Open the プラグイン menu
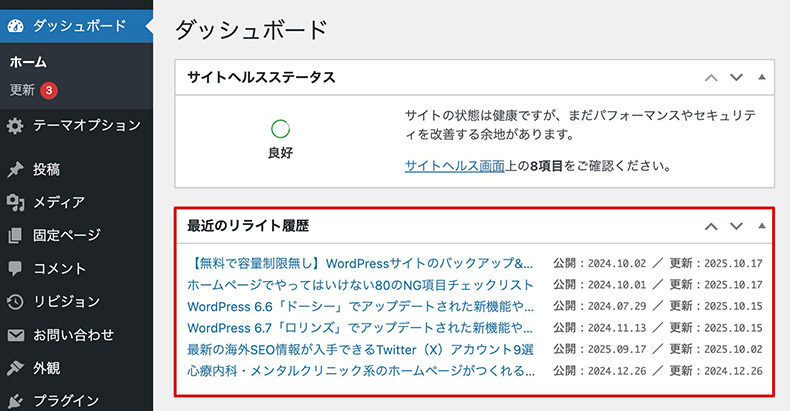 click(x=66, y=399)
